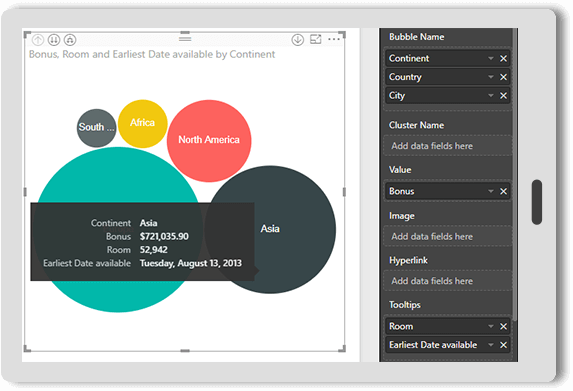
Task: Remove the City field
Action: click(504, 96)
